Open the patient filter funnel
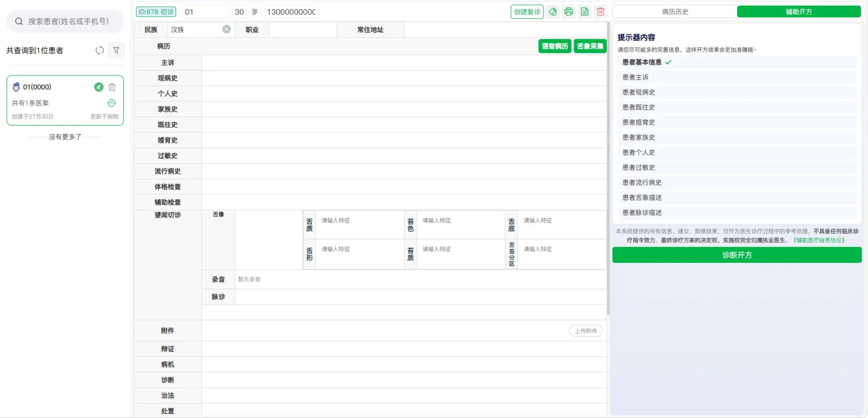868x418 pixels. coord(116,51)
